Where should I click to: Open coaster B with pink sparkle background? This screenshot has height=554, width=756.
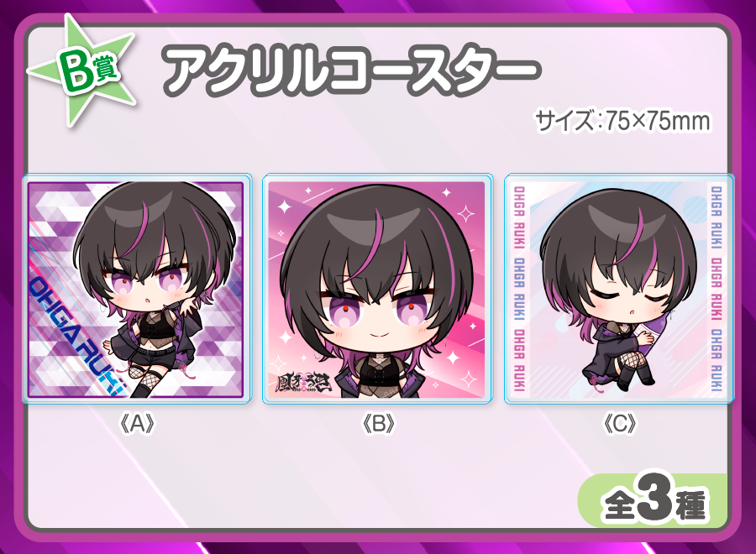(x=377, y=289)
